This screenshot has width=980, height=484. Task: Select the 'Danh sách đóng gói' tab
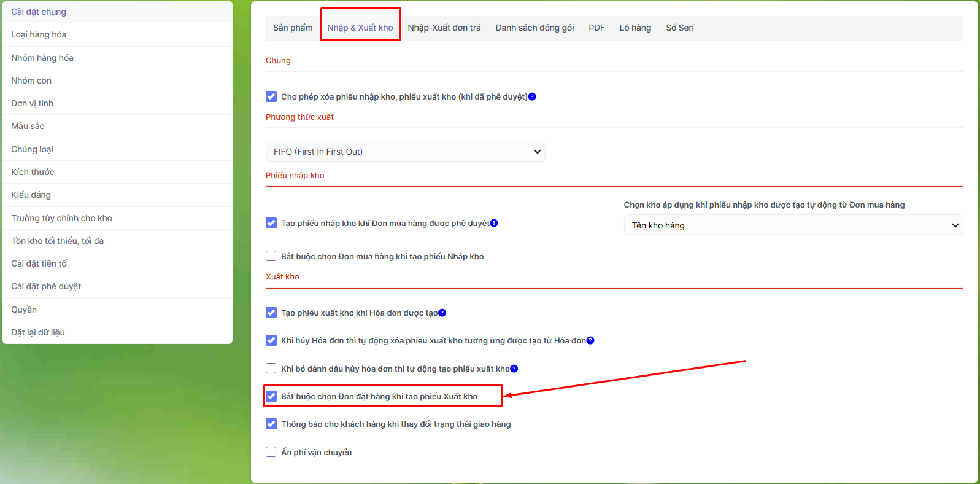[534, 28]
